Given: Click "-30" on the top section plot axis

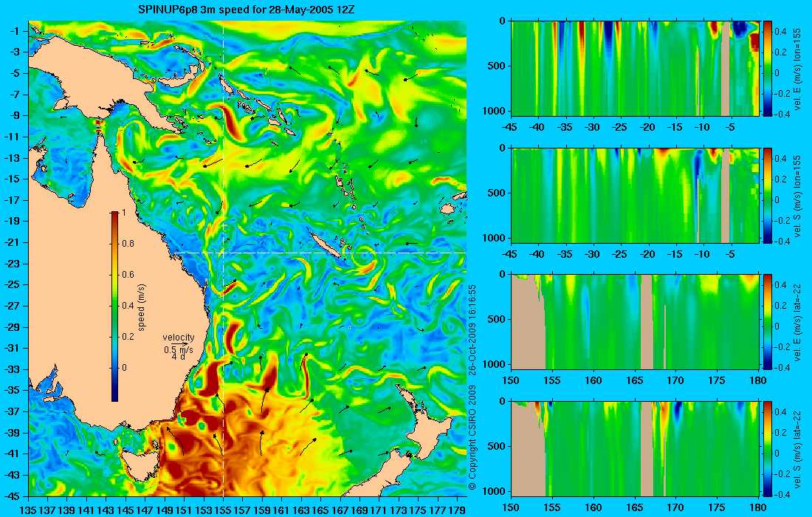Looking at the screenshot, I should [x=593, y=128].
